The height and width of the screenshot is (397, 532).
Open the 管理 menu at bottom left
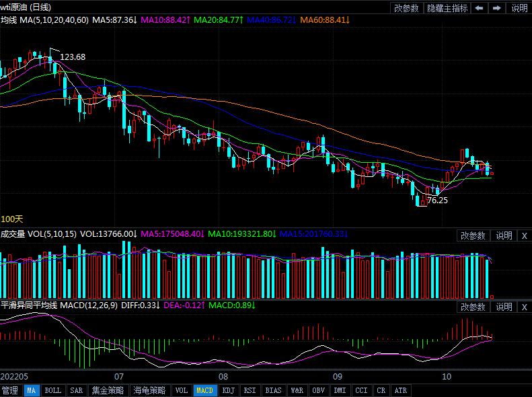coord(10,390)
